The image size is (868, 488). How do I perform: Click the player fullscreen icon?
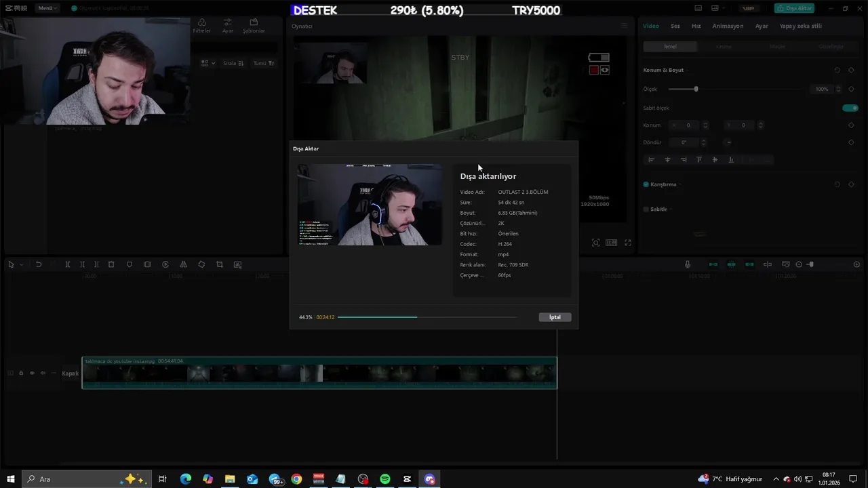pyautogui.click(x=628, y=243)
